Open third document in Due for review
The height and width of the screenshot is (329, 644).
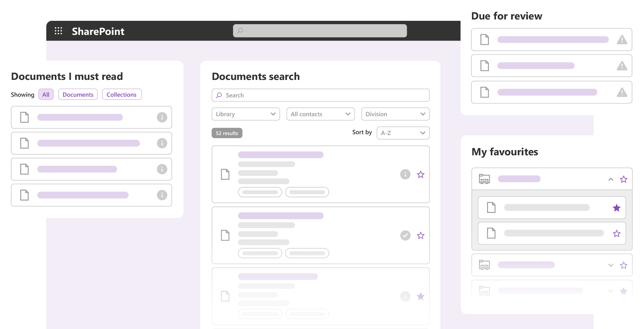(552, 92)
